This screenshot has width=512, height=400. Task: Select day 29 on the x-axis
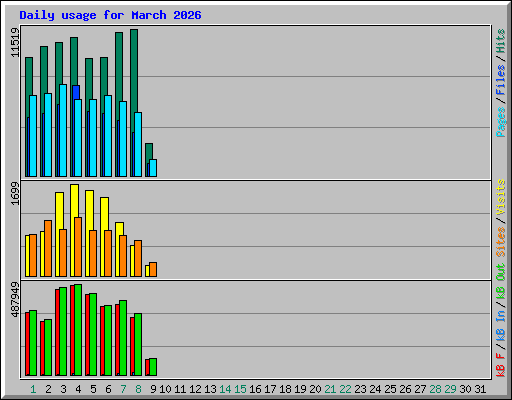tap(450, 389)
